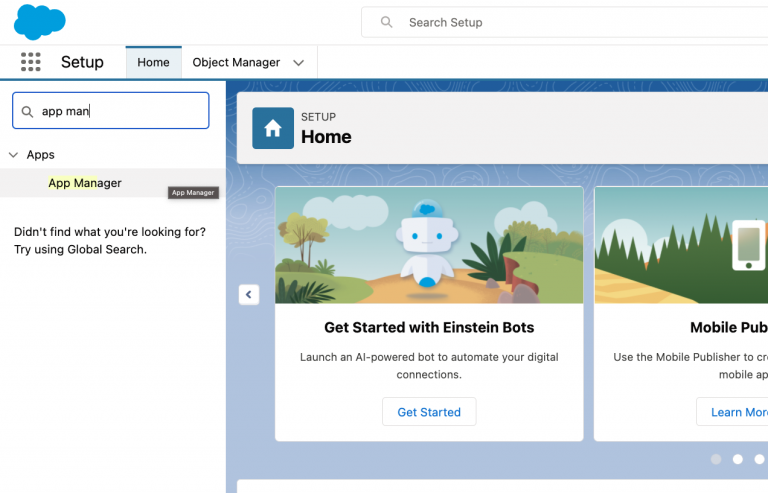Click the "Get Started with Einstein Bots" heading
Screen dimensions: 768x493
click(429, 327)
